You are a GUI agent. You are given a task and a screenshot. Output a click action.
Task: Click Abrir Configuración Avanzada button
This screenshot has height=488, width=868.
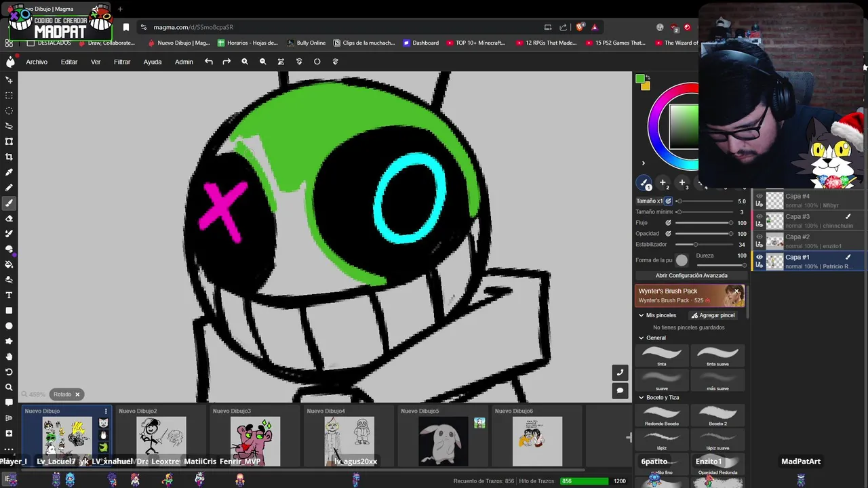coord(691,276)
